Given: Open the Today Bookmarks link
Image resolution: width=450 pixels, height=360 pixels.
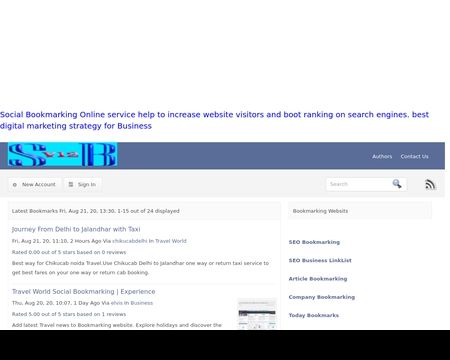Looking at the screenshot, I should point(314,316).
